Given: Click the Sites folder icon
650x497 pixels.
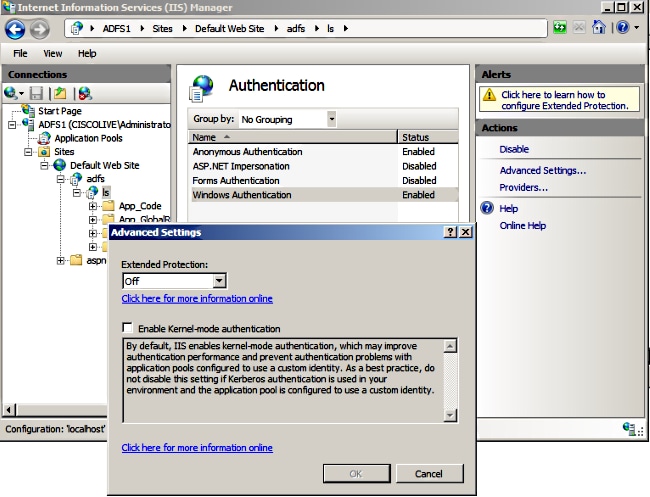Looking at the screenshot, I should click(x=44, y=152).
